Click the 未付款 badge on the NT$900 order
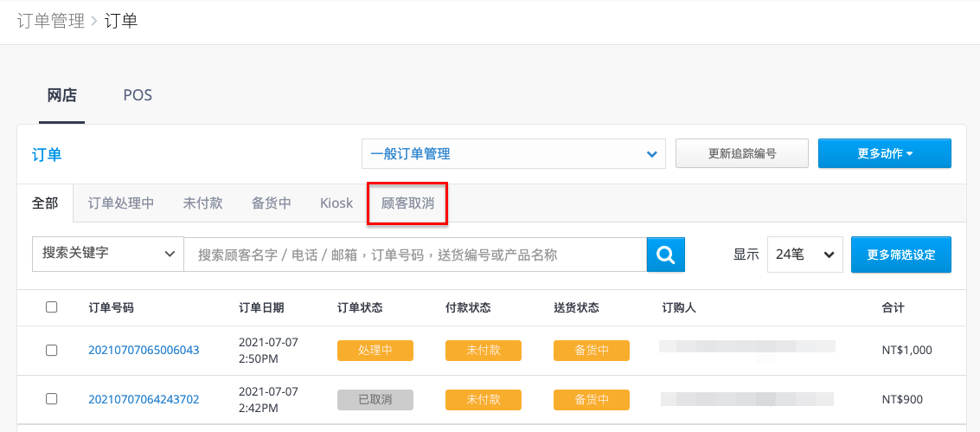The height and width of the screenshot is (432, 980). click(x=484, y=399)
